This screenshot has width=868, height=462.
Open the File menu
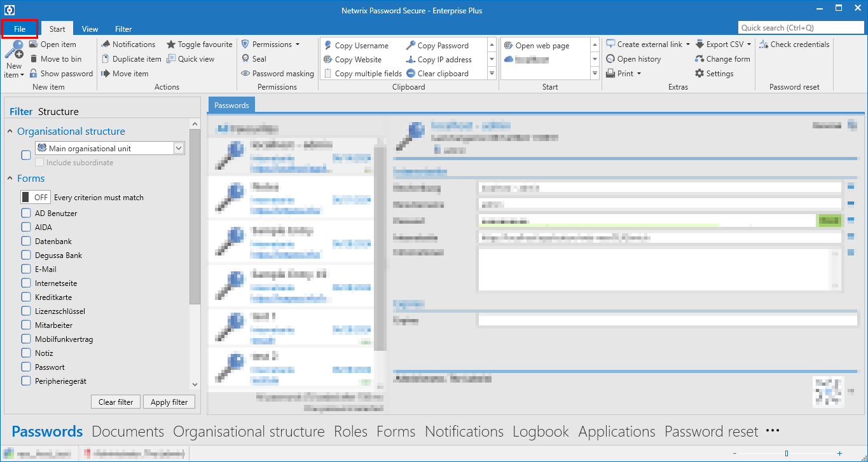click(20, 29)
